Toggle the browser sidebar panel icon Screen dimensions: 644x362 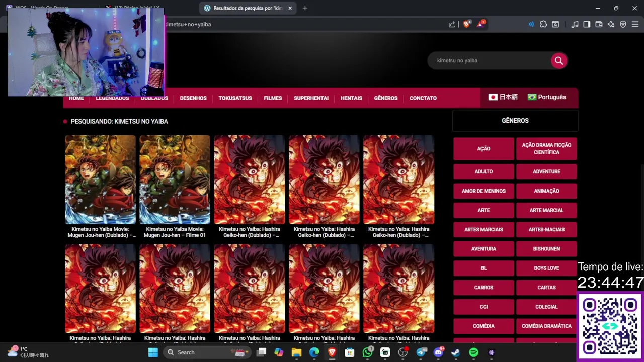(587, 24)
